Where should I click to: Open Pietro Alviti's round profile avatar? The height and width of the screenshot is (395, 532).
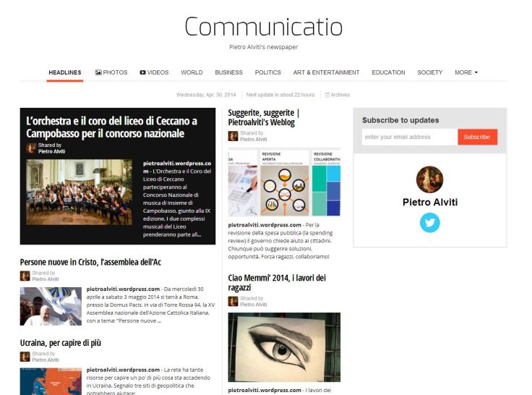(x=429, y=179)
